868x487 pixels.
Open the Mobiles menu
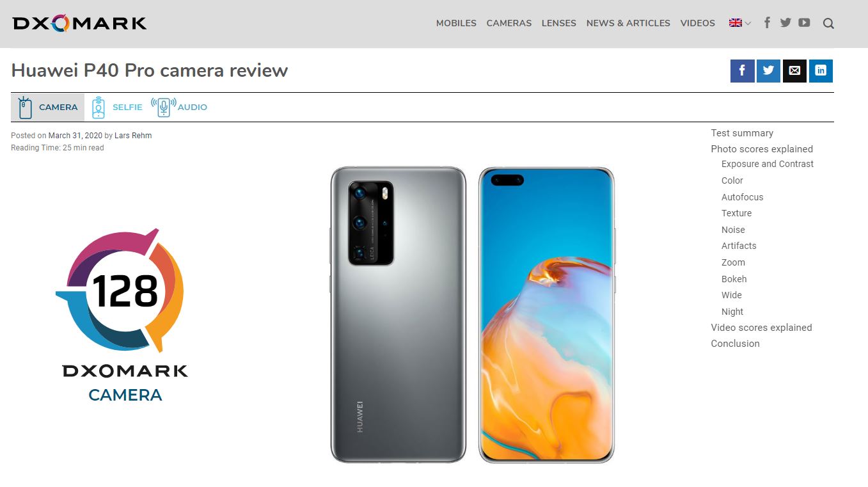pos(456,23)
